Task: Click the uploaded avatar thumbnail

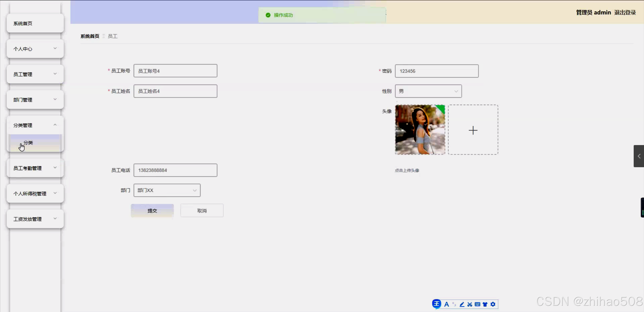Action: tap(420, 130)
